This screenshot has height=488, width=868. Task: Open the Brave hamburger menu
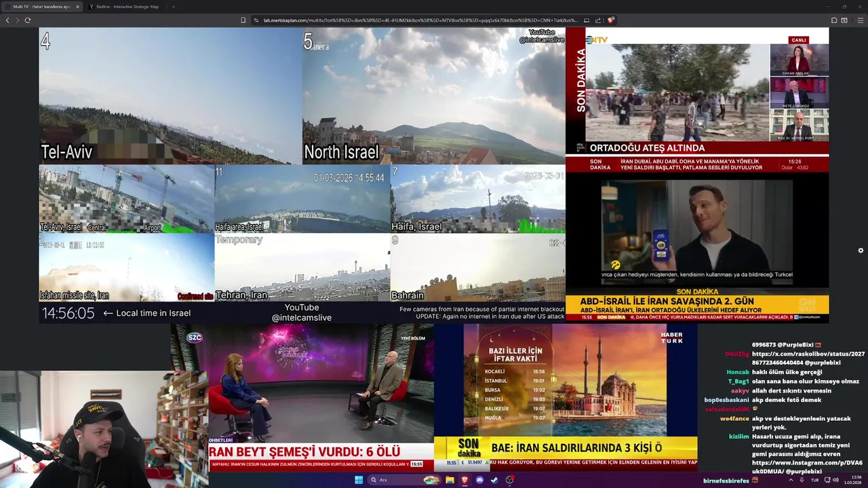861,20
